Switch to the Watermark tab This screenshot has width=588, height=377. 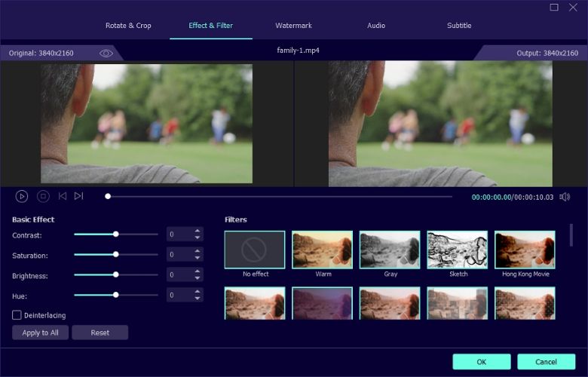[294, 26]
